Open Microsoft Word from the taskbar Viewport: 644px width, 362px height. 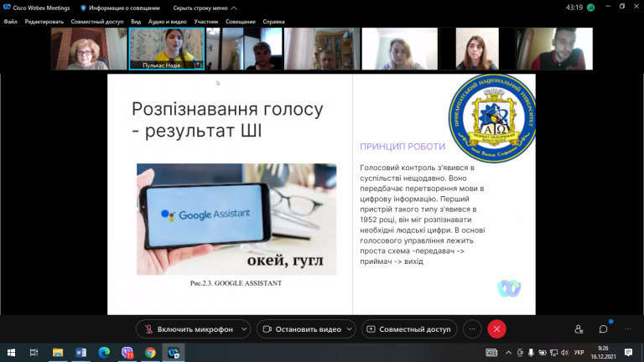coord(80,353)
